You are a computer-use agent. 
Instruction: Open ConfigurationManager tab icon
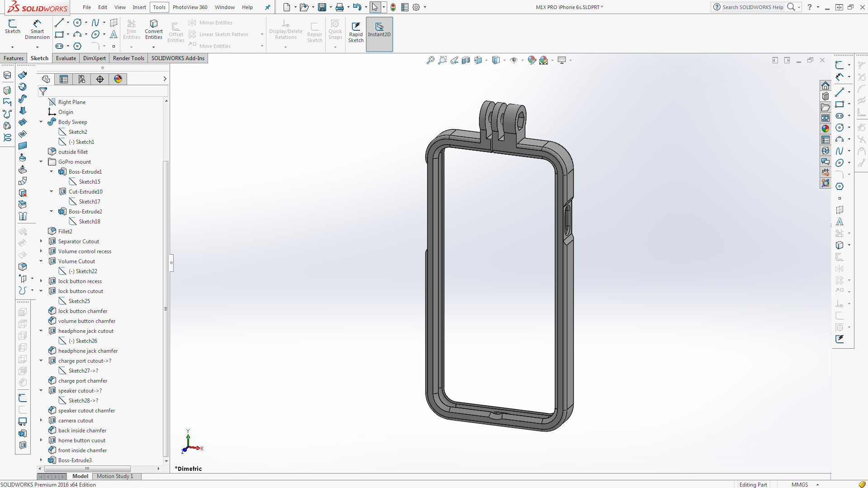pos(82,79)
